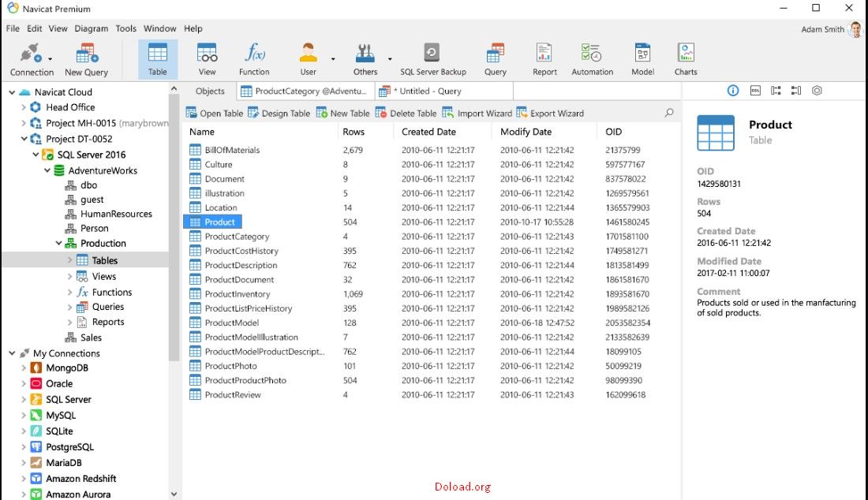The height and width of the screenshot is (500, 868).
Task: Expand the Functions node
Action: (69, 292)
